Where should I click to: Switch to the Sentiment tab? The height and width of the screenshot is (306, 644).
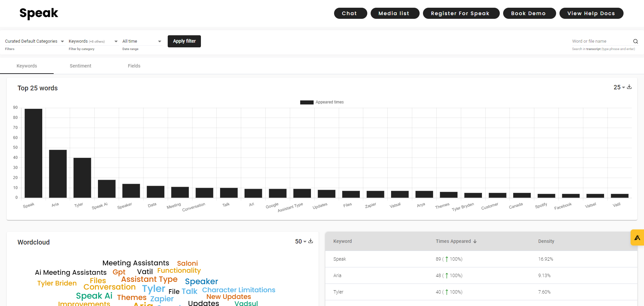point(80,66)
